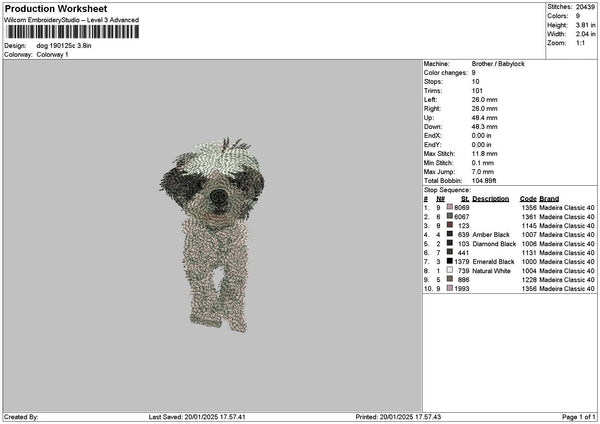Click the St. column header

click(465, 198)
